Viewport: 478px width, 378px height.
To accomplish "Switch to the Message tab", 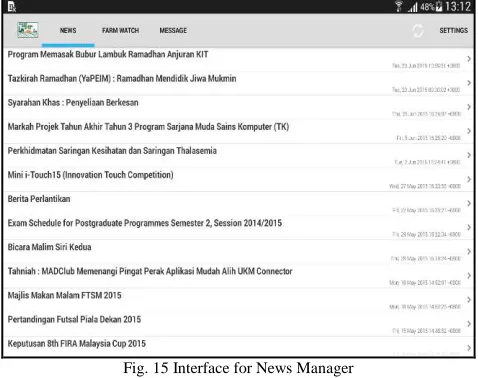I will tap(173, 30).
